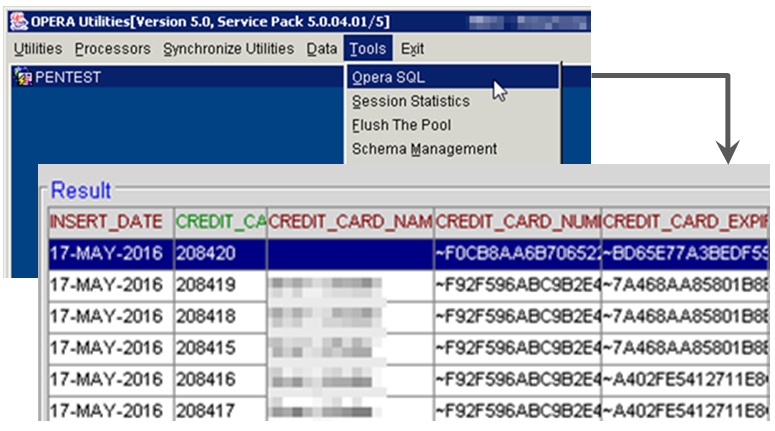Select the PENTEST tree entry
This screenshot has width=775, height=431.
pos(68,77)
